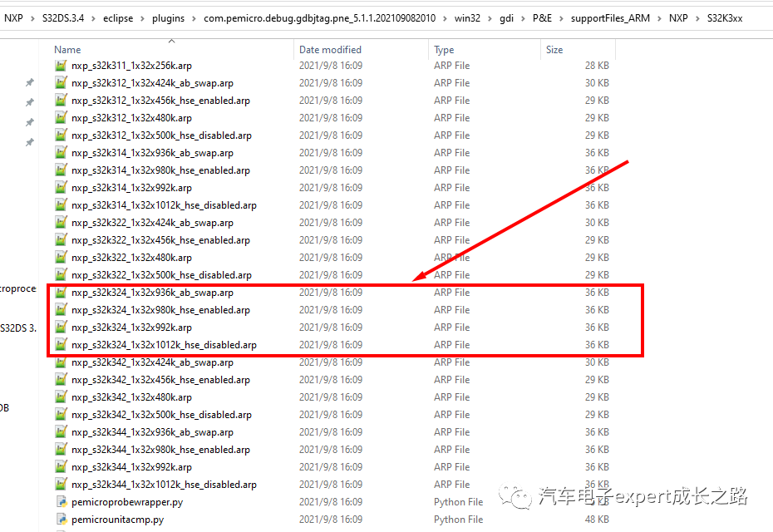The image size is (773, 532).
Task: Expand breadcrumb chevron after P&E
Action: 561,19
